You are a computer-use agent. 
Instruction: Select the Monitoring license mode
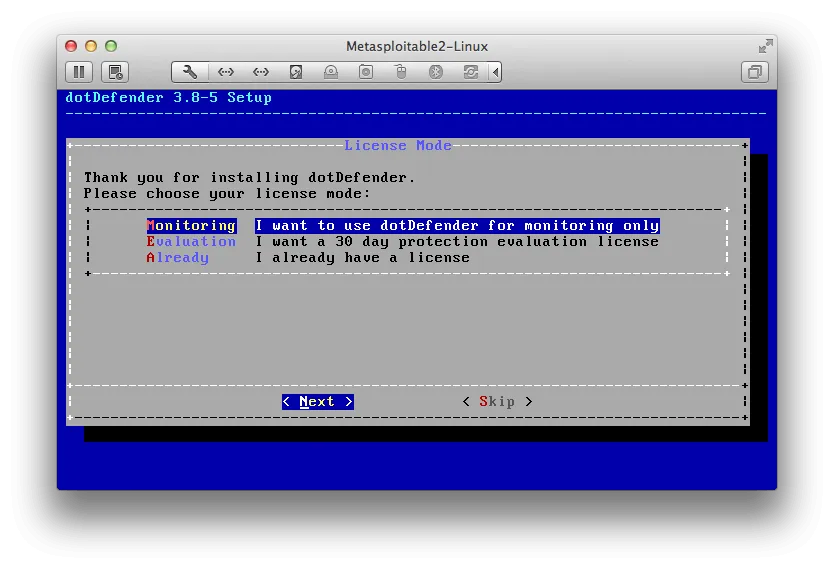click(191, 226)
